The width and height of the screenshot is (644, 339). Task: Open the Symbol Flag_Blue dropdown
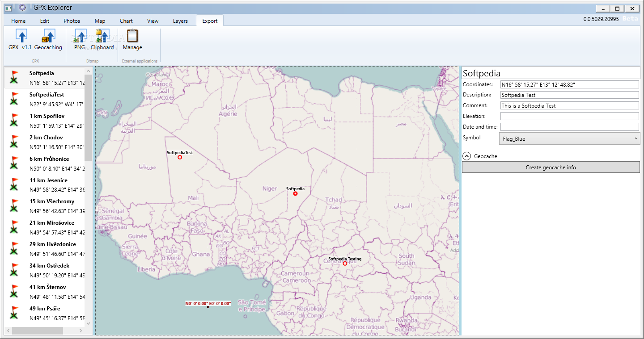[x=569, y=138]
